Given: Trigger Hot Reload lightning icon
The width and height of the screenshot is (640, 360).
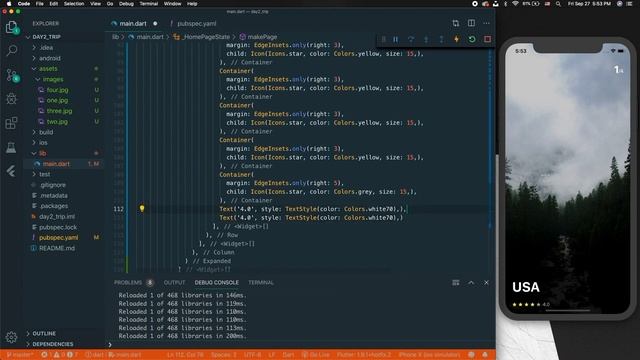Looking at the screenshot, I should (456, 39).
